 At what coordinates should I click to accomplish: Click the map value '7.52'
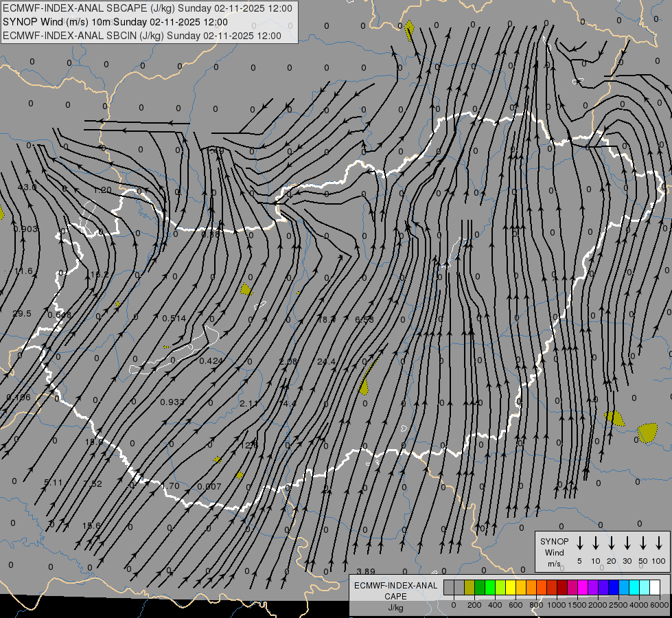[x=93, y=484]
